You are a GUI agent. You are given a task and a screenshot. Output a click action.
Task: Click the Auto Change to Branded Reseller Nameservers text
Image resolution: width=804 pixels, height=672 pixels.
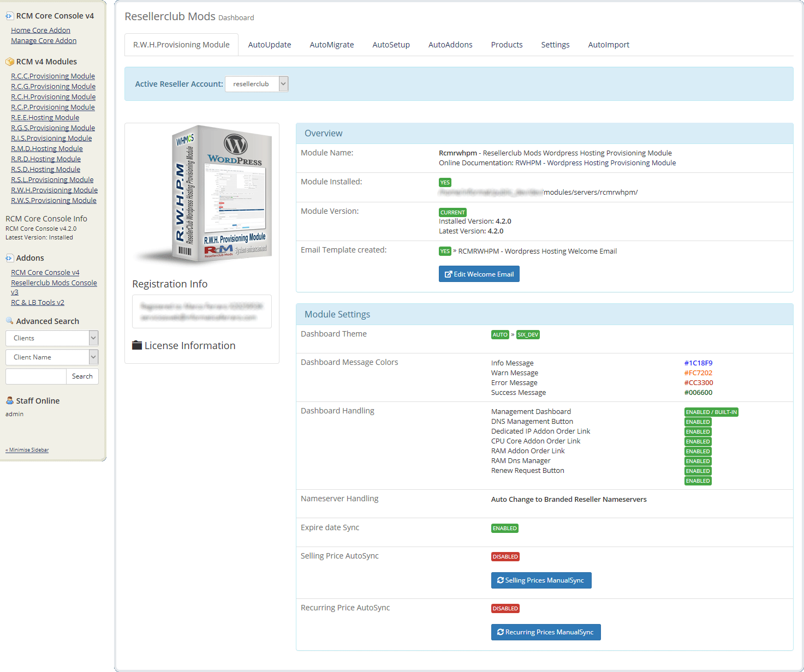[x=569, y=500]
